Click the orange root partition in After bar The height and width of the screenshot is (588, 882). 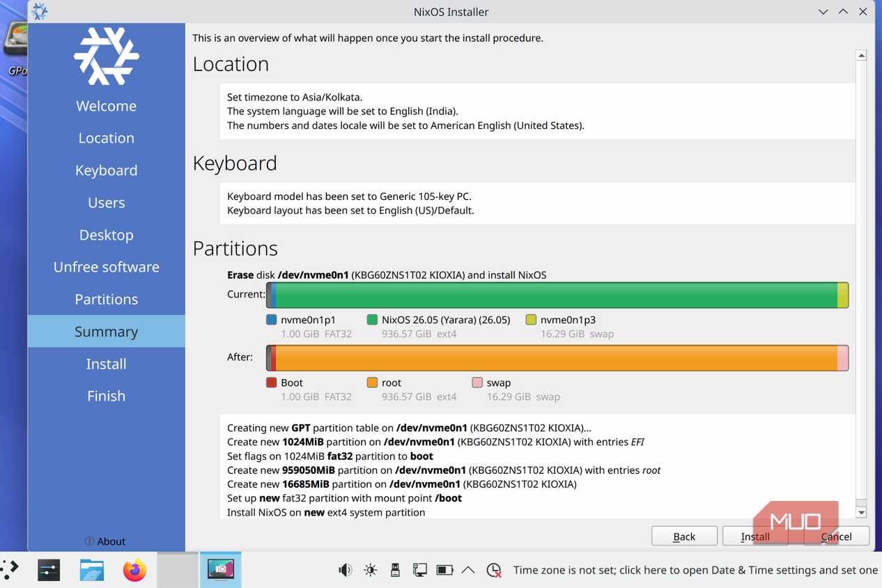pyautogui.click(x=557, y=357)
